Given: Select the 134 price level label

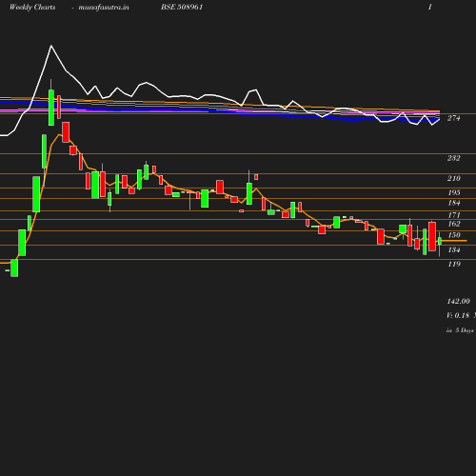Looking at the screenshot, I should pos(454,250).
